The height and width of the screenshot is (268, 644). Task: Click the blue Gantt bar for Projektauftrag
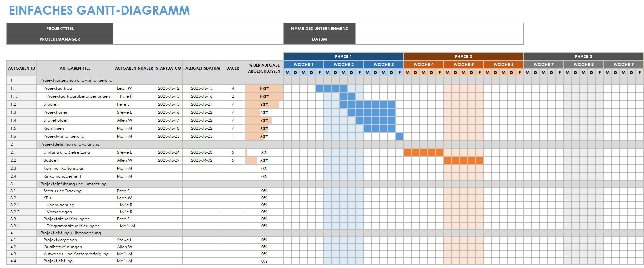click(x=331, y=88)
